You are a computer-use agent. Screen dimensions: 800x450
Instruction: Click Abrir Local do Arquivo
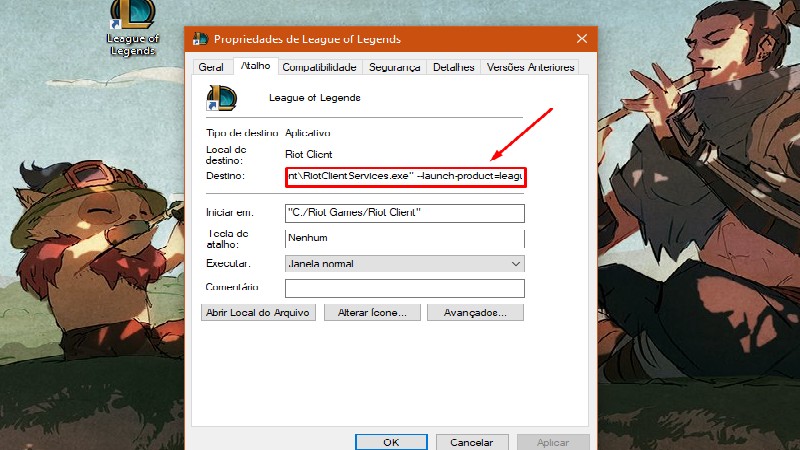coord(258,313)
